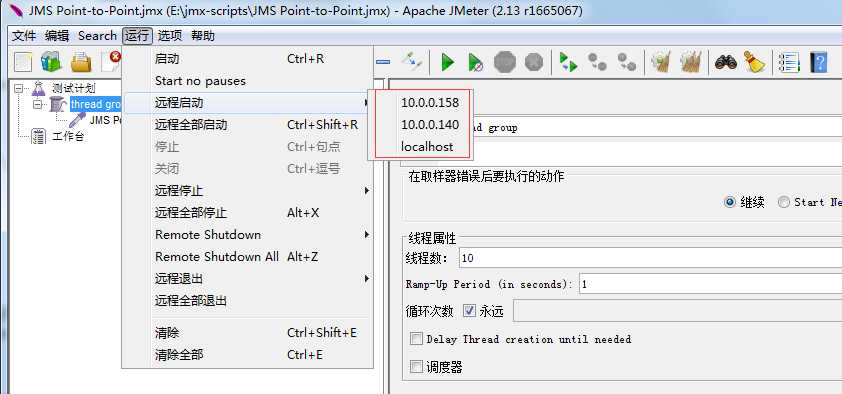842x394 pixels.
Task: Choose Start no pauses menu entry
Action: click(x=248, y=81)
